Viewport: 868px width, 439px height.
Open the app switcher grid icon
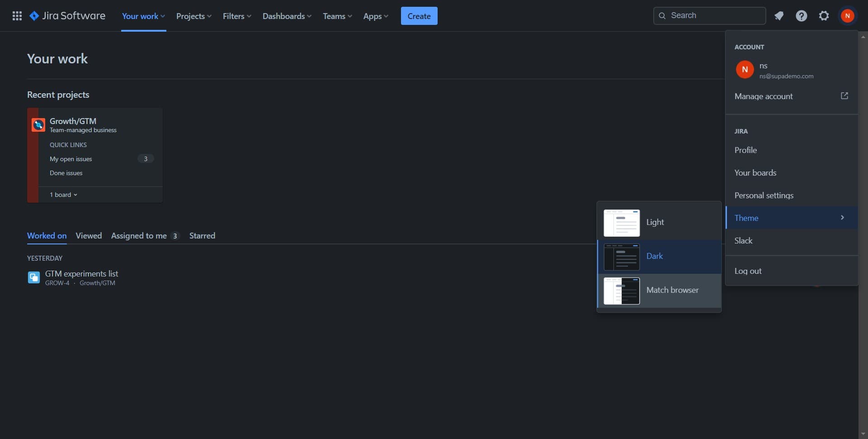click(x=17, y=15)
